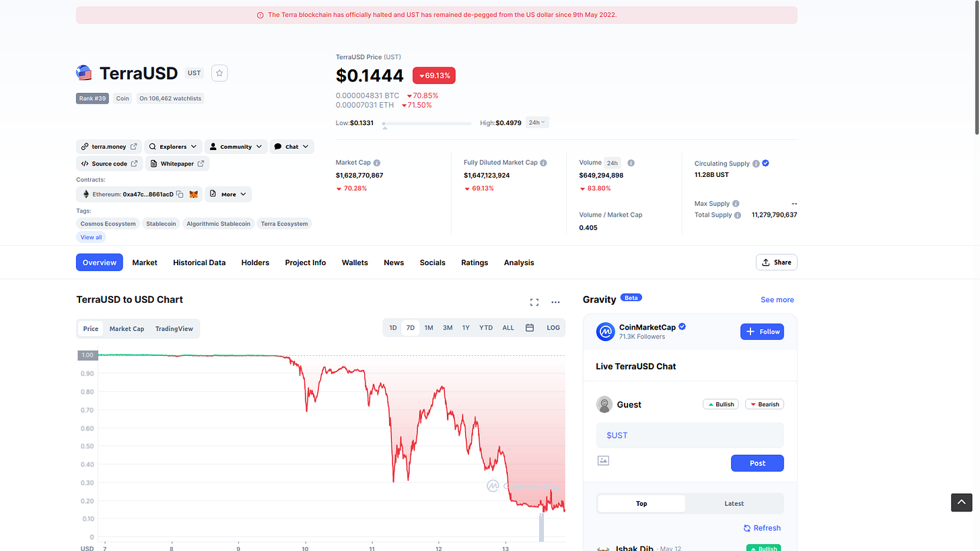Screen dimensions: 980x551
Task: Open the Whitepaper link
Action: [177, 163]
